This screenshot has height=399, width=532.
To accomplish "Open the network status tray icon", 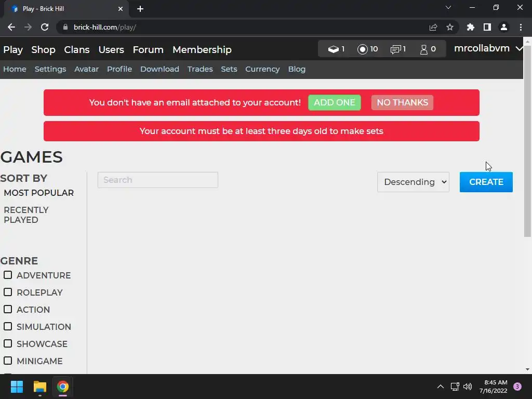I will [x=455, y=387].
